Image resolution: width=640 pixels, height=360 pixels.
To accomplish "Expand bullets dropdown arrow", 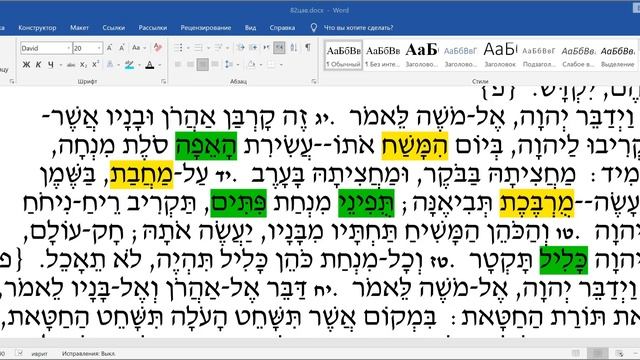I will [188, 48].
